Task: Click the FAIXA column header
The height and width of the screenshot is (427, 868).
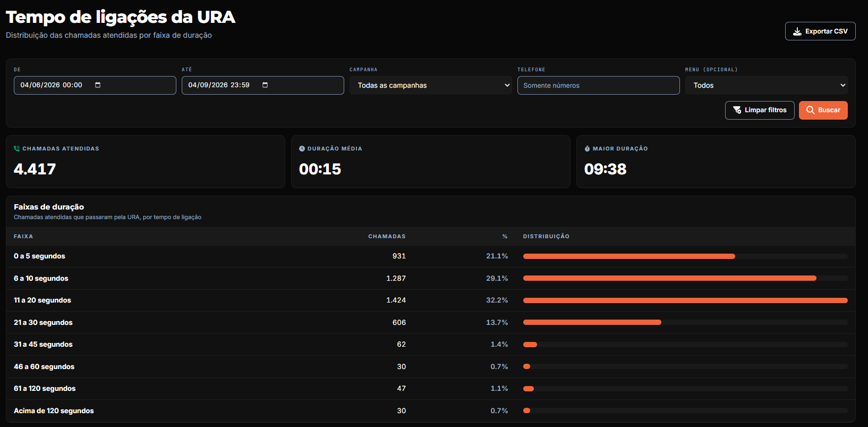Action: point(23,236)
